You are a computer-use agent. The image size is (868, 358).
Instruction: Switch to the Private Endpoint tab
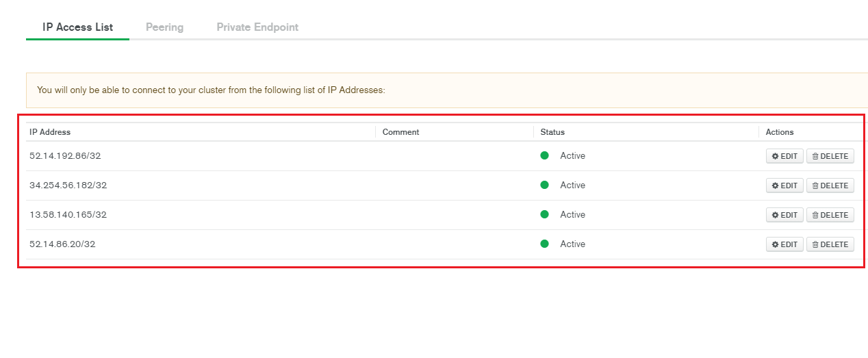pos(257,27)
